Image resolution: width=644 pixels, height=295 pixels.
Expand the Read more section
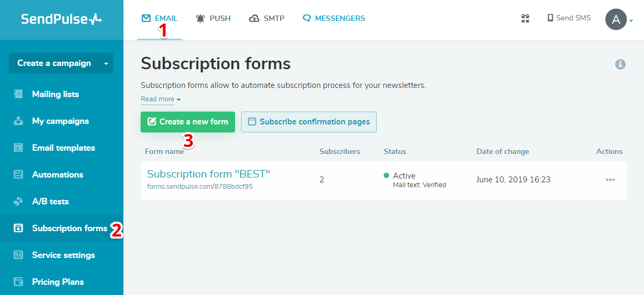coord(160,99)
